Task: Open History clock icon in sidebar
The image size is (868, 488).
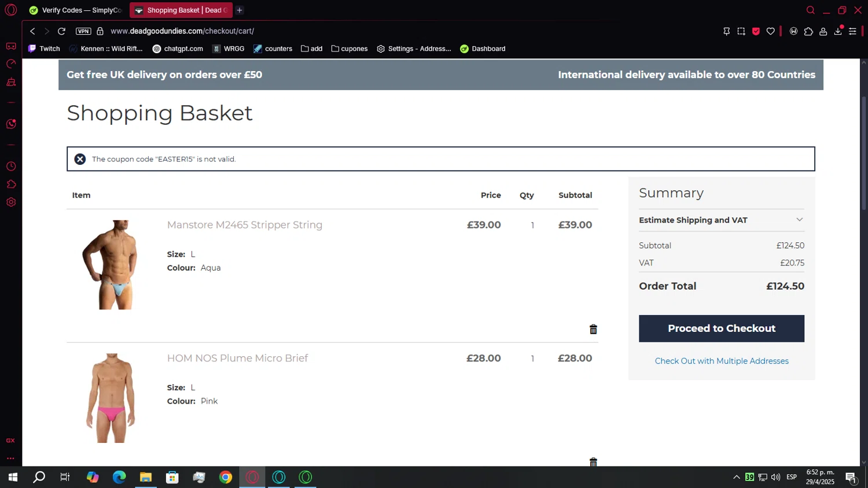Action: (11, 167)
